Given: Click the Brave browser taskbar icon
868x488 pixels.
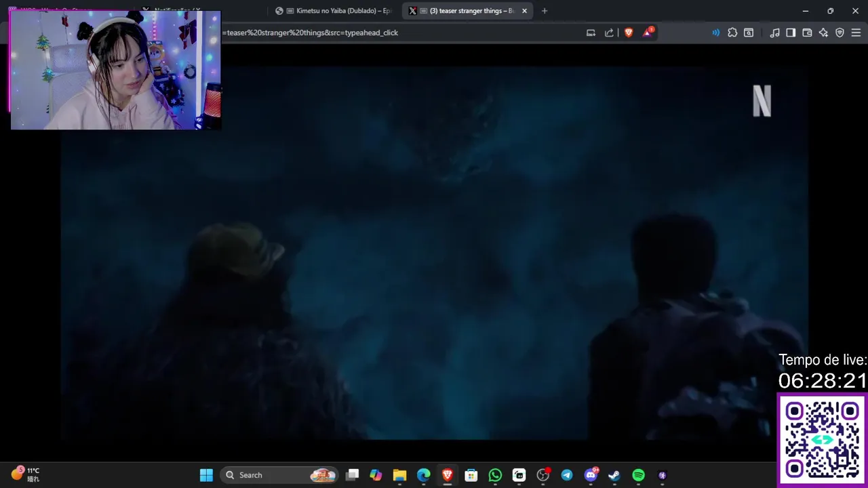Looking at the screenshot, I should tap(448, 475).
